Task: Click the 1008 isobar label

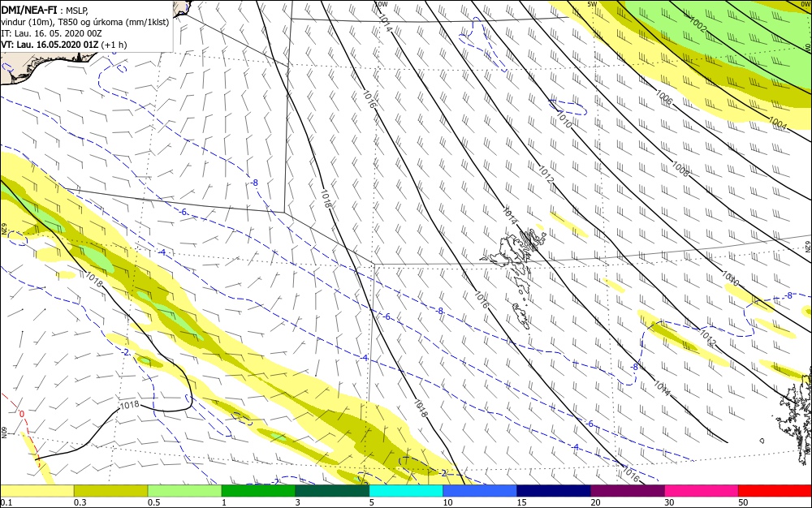Action: click(x=681, y=169)
